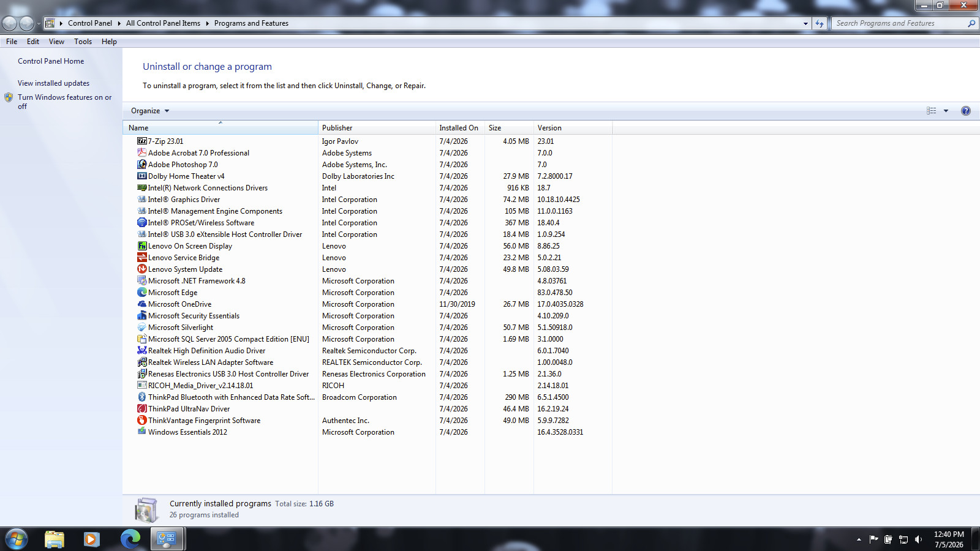Open Turn Windows features on or off
The height and width of the screenshot is (551, 980).
pos(64,102)
